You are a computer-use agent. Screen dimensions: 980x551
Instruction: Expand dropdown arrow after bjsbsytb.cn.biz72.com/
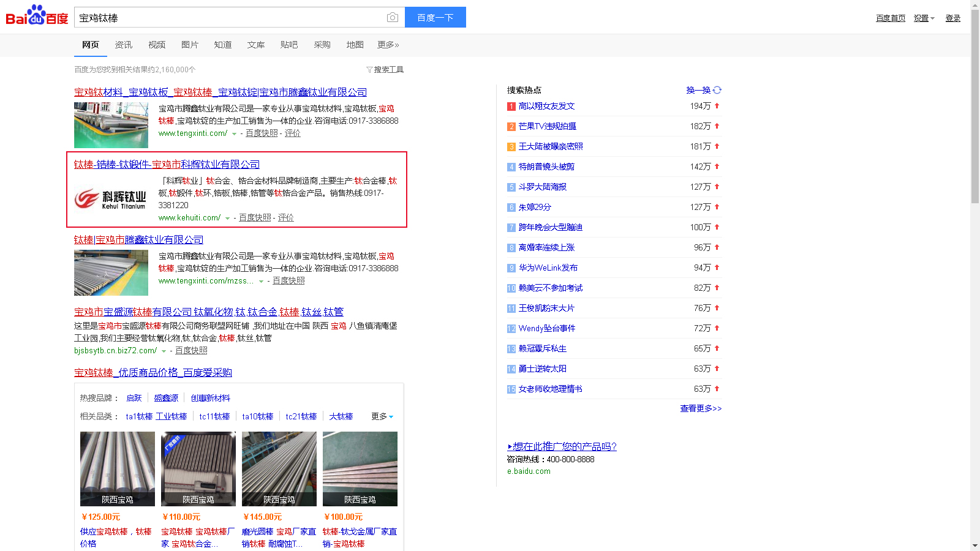pos(164,351)
